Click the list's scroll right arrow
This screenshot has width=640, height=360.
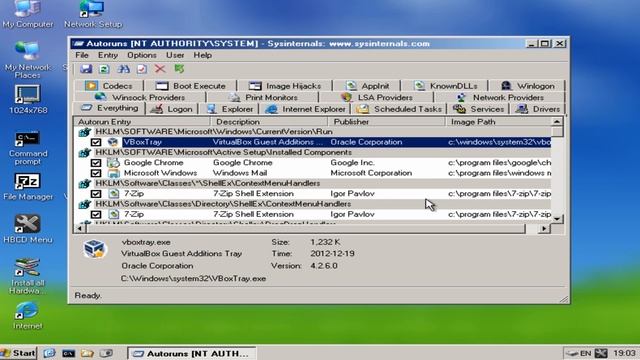click(x=544, y=229)
